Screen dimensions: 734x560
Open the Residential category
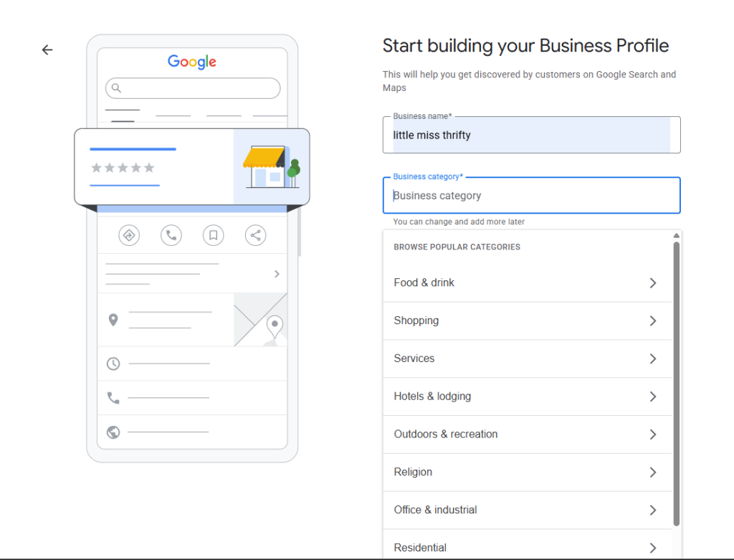(527, 544)
